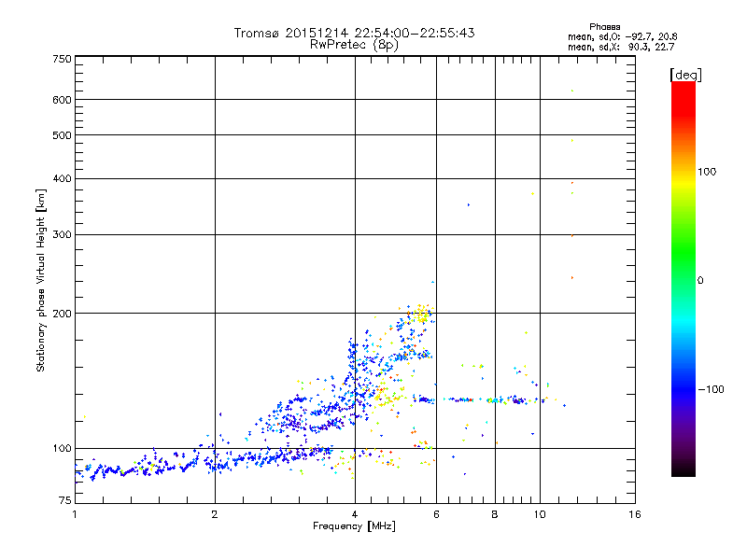Click the yellow-orange point cluster at 200 km

pyautogui.click(x=422, y=315)
